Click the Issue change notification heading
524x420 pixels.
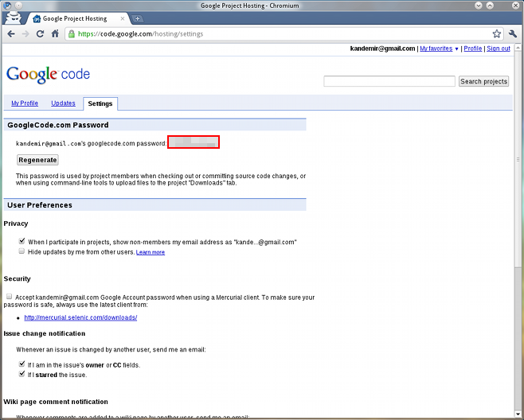click(x=45, y=333)
